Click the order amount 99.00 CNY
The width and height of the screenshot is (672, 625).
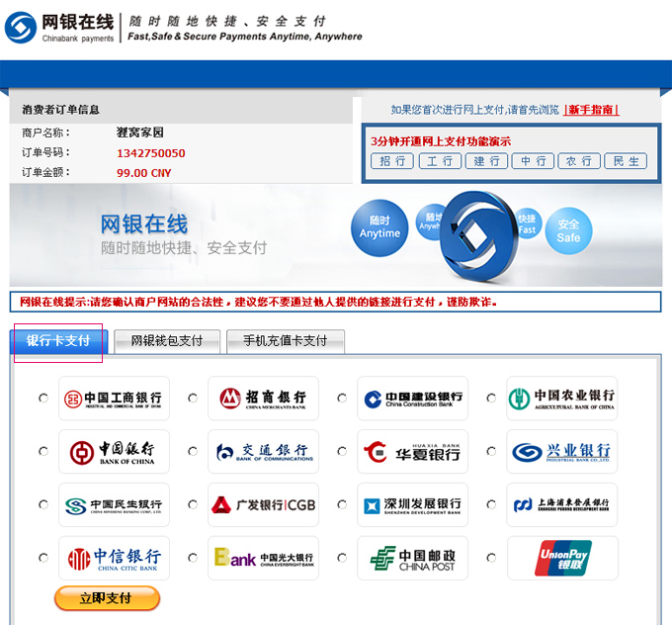click(x=144, y=173)
